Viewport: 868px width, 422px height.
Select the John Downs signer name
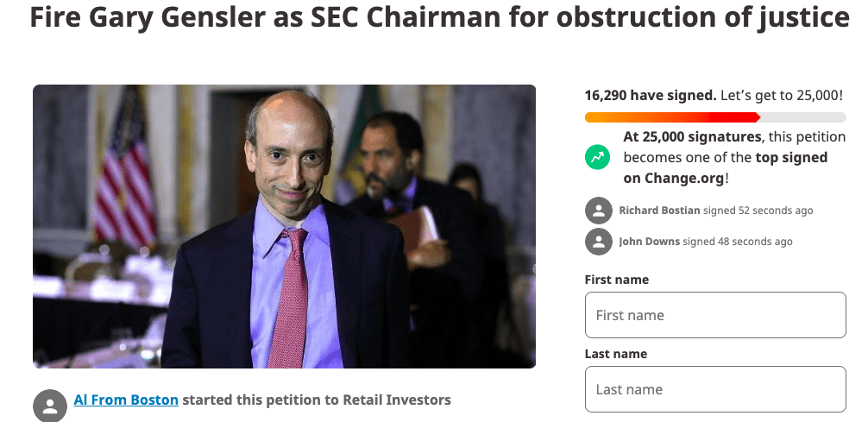click(x=650, y=242)
